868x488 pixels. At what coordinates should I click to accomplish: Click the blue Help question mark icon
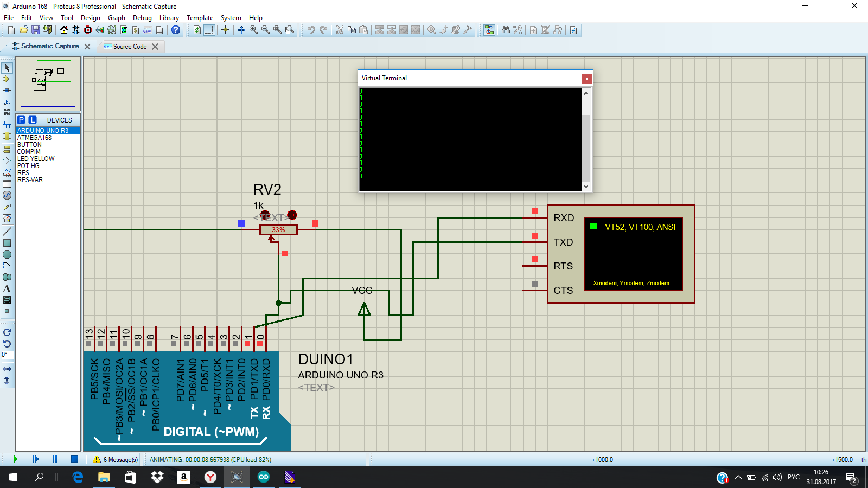pyautogui.click(x=176, y=30)
